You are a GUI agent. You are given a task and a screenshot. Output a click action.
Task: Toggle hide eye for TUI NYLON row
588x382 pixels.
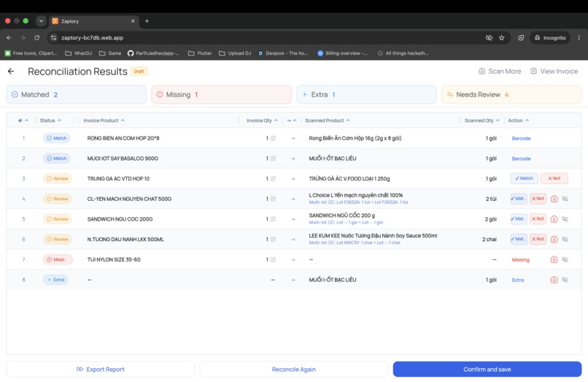(565, 259)
